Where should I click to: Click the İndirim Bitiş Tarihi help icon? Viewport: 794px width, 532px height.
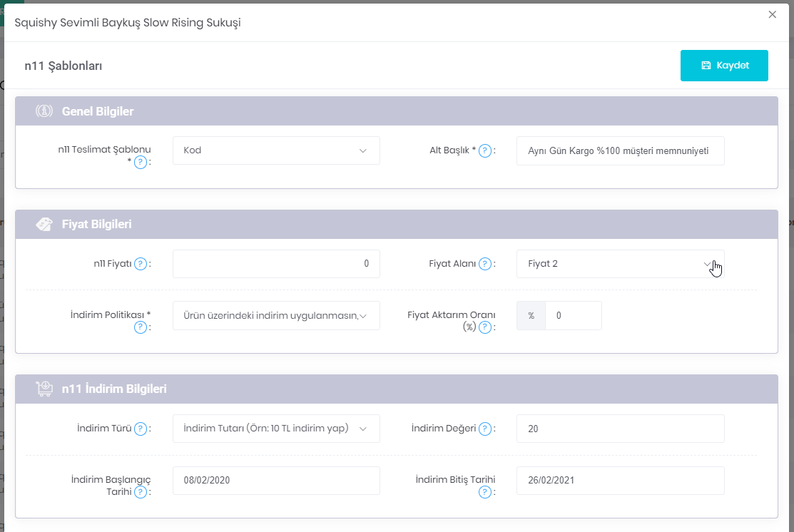pos(485,492)
